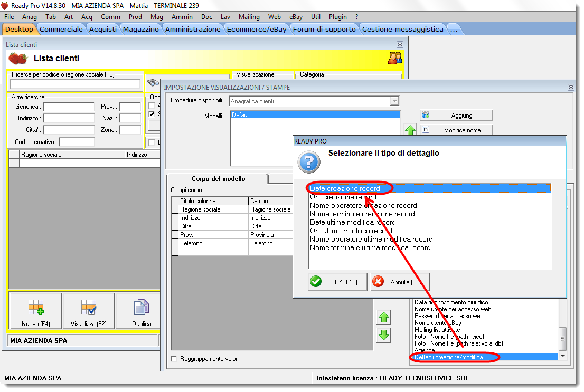Open the Procedure disponibili dropdown
Viewport: 584px width, 392px height.
coord(395,101)
